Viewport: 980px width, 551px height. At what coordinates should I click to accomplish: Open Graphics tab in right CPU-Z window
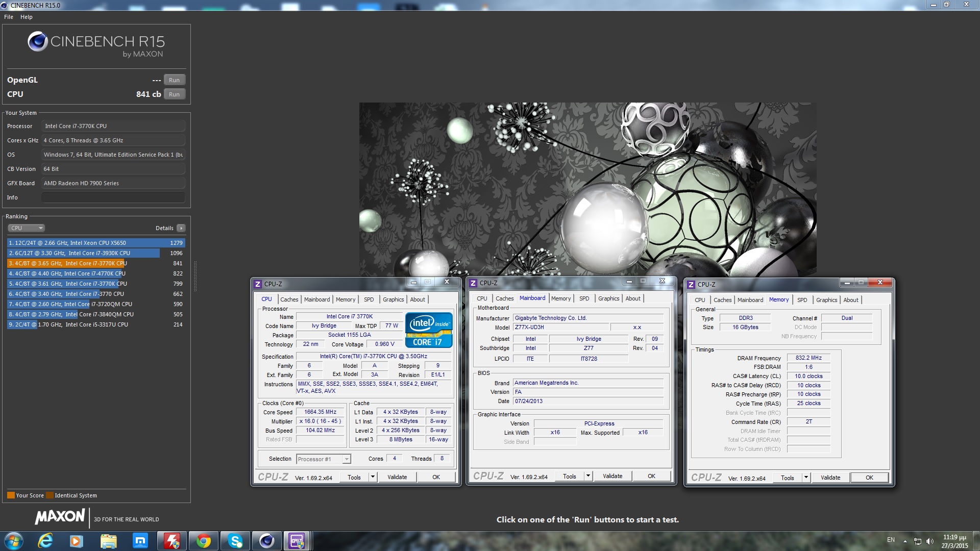point(826,300)
